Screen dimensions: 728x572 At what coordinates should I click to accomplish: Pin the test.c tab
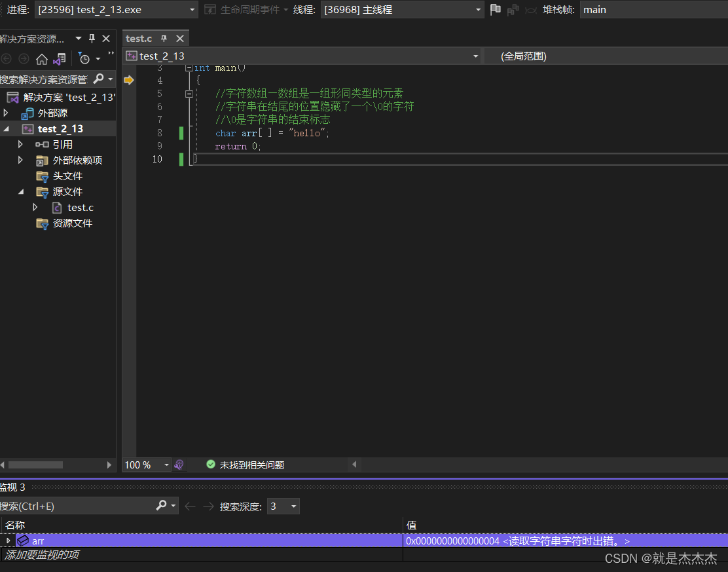coord(164,39)
